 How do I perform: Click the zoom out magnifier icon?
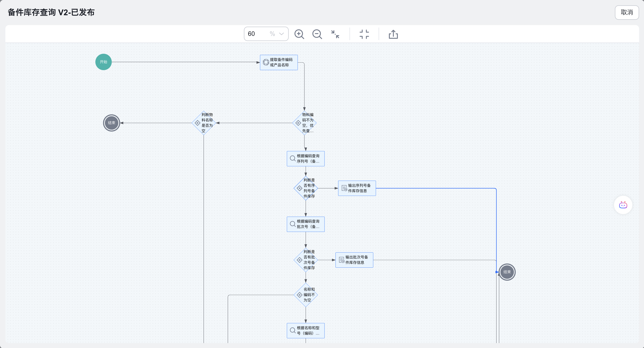tap(317, 34)
